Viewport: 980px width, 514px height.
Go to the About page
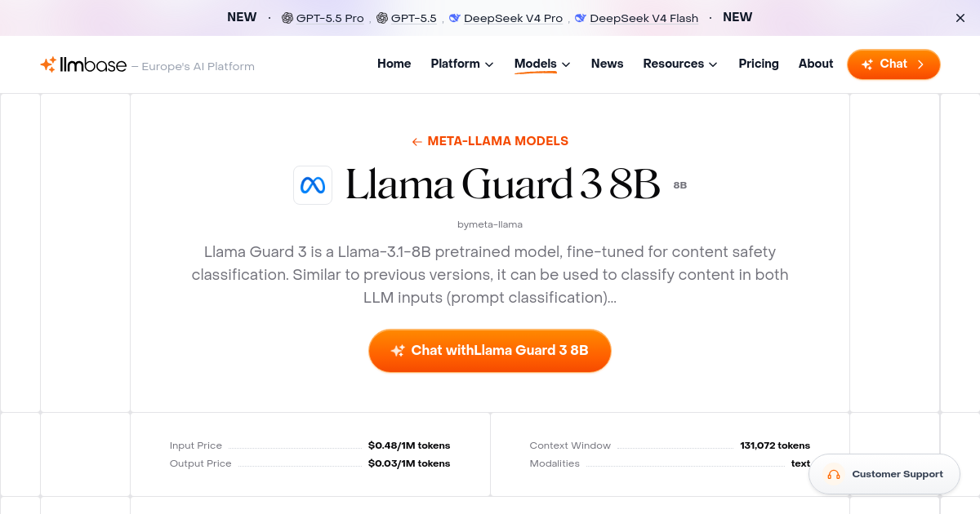point(815,64)
